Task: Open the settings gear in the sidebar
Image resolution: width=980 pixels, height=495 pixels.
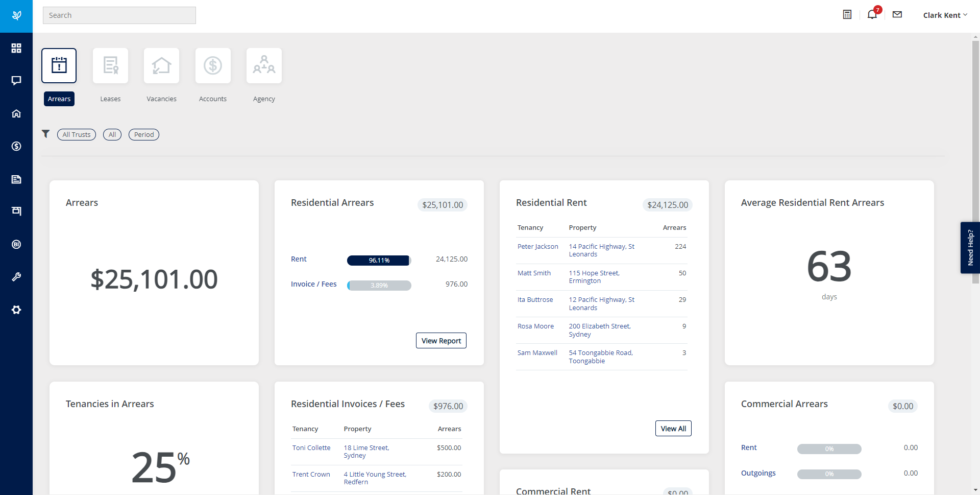Action: click(16, 310)
